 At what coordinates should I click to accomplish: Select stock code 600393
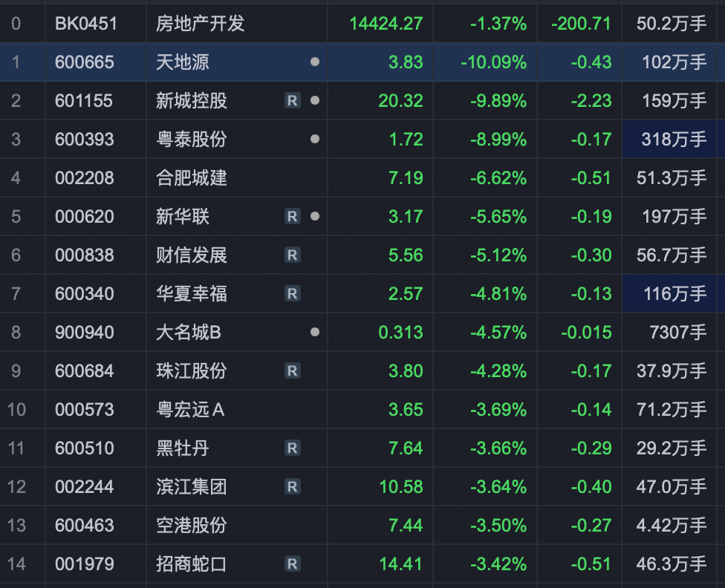coord(84,139)
